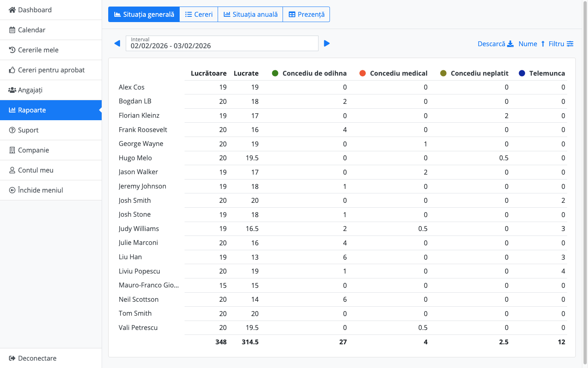The image size is (588, 368).
Task: Click the next interval right arrow
Action: click(x=327, y=43)
